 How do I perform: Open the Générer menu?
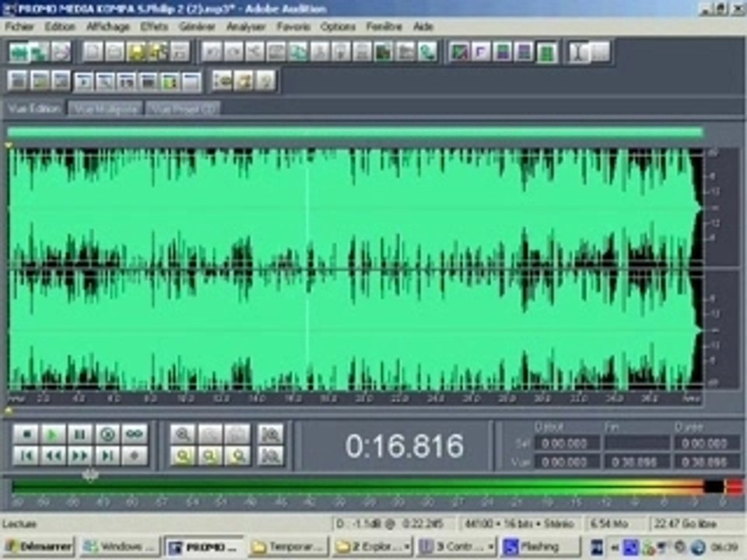pyautogui.click(x=197, y=26)
